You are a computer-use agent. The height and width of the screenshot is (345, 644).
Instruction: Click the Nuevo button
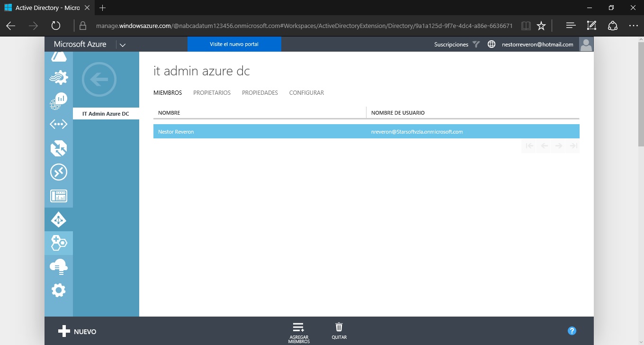tap(77, 332)
